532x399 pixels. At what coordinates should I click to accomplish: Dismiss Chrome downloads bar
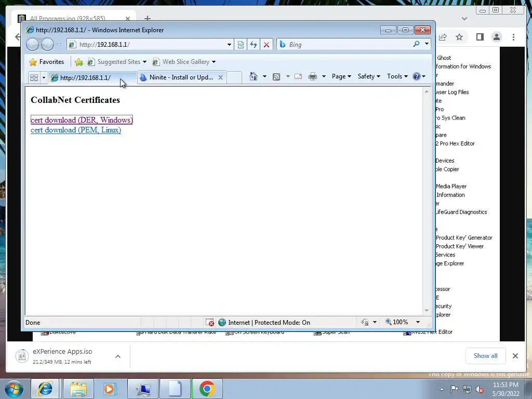[x=515, y=356]
